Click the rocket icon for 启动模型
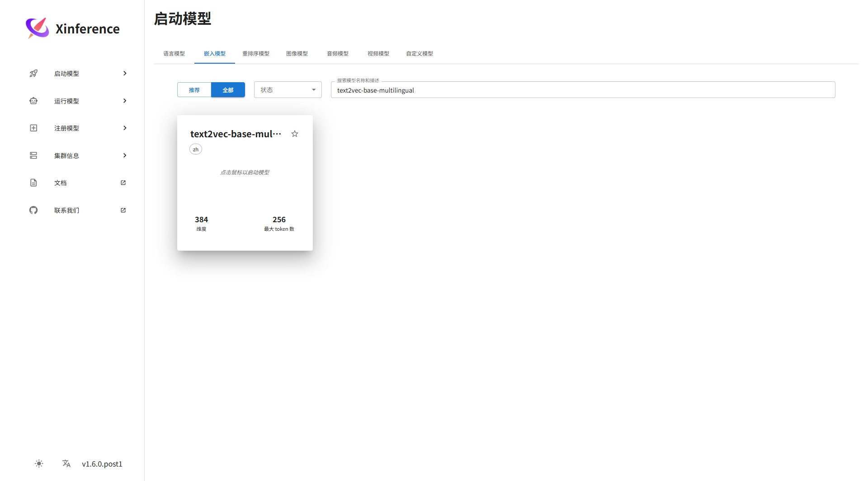 point(33,73)
